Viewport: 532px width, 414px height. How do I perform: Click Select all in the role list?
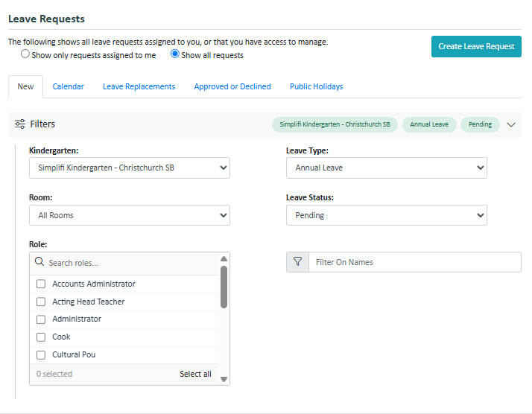pos(195,374)
